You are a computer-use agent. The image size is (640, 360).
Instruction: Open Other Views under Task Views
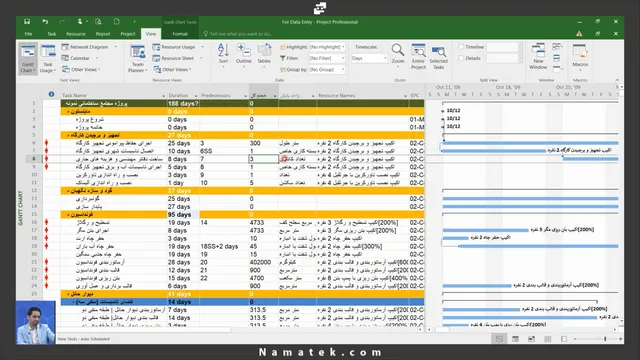(x=81, y=69)
